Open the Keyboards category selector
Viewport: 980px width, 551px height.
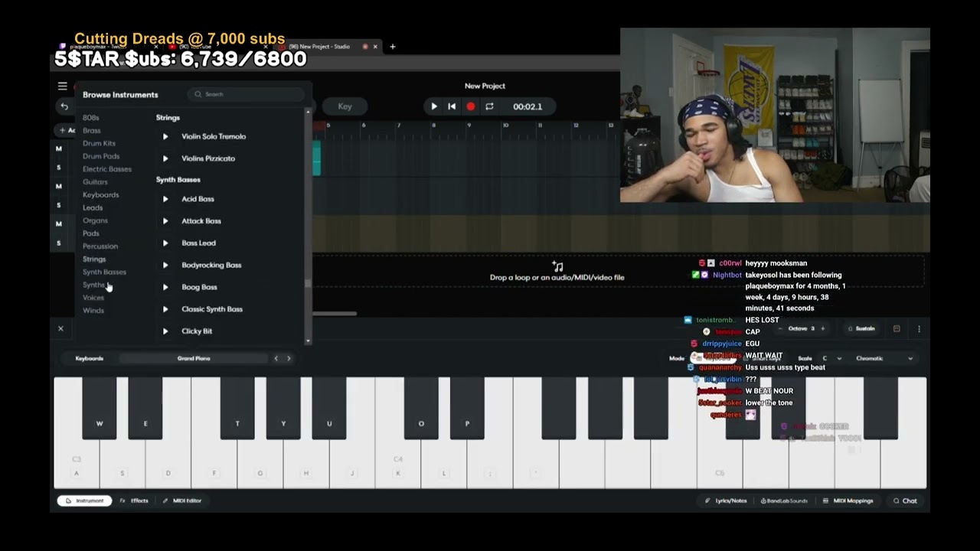89,358
